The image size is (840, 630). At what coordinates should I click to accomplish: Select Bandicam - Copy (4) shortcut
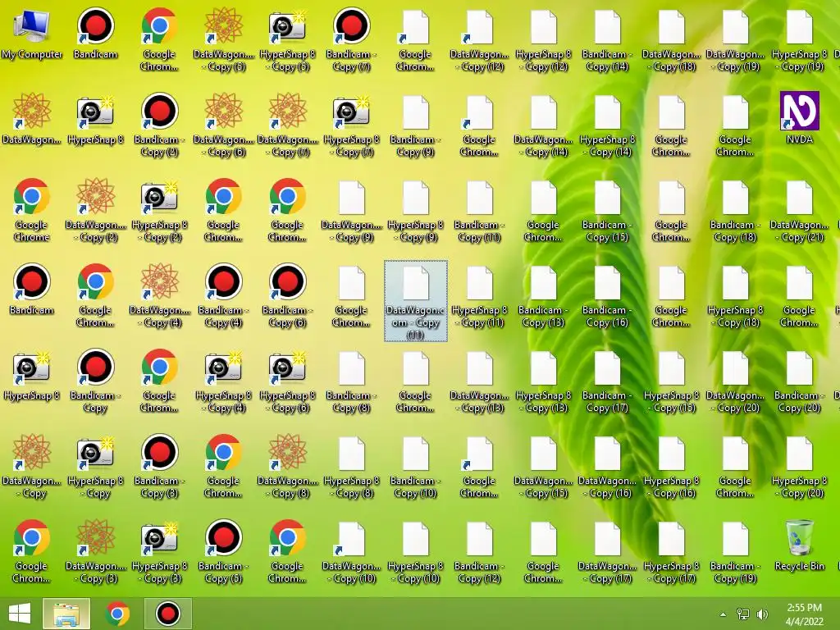point(223,295)
